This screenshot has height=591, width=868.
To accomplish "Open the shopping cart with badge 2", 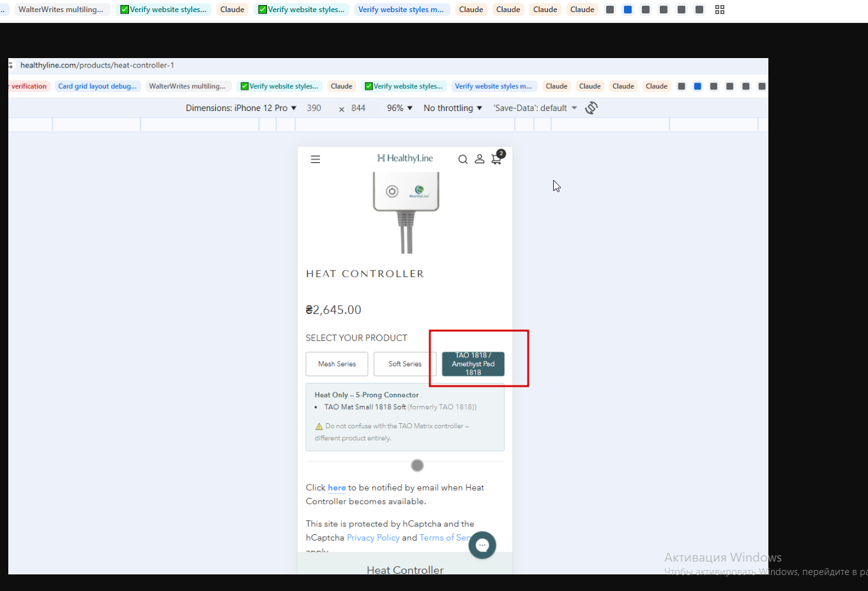I will tap(497, 158).
